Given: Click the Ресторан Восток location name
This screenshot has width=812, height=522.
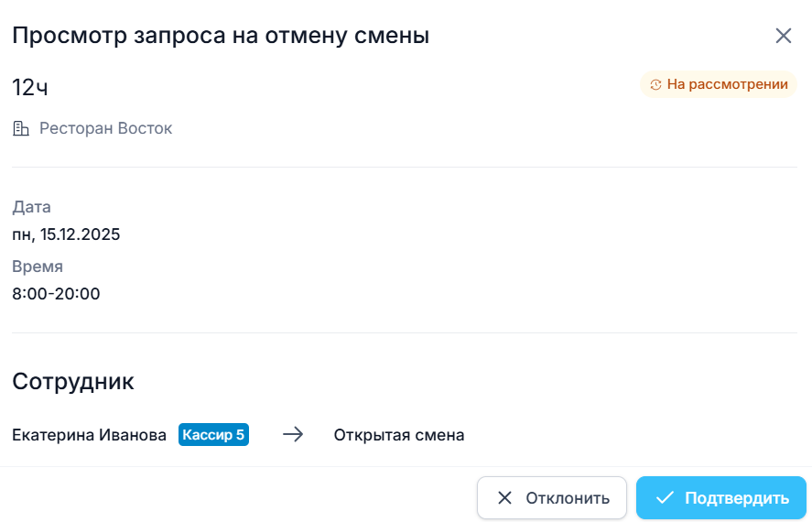Looking at the screenshot, I should pos(105,128).
